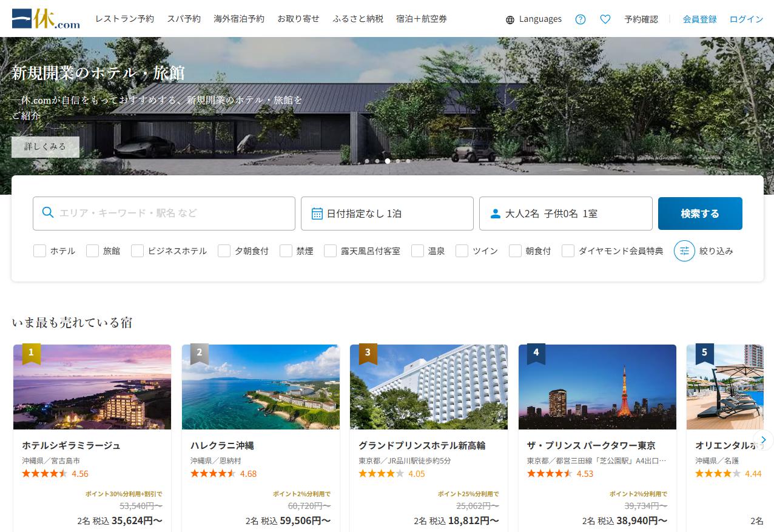Click price 38,940円〜
774x532 pixels.
[642, 520]
